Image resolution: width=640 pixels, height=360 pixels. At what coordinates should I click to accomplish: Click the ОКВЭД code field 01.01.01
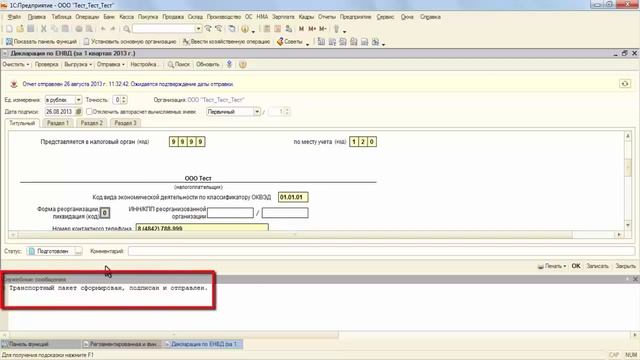click(293, 198)
